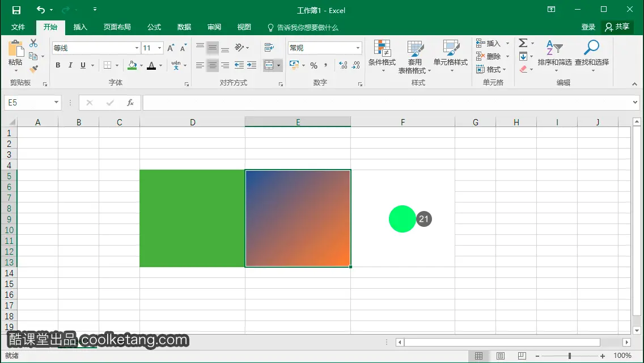Expand the formula bar
Screen dimensions: 644x363
point(635,102)
